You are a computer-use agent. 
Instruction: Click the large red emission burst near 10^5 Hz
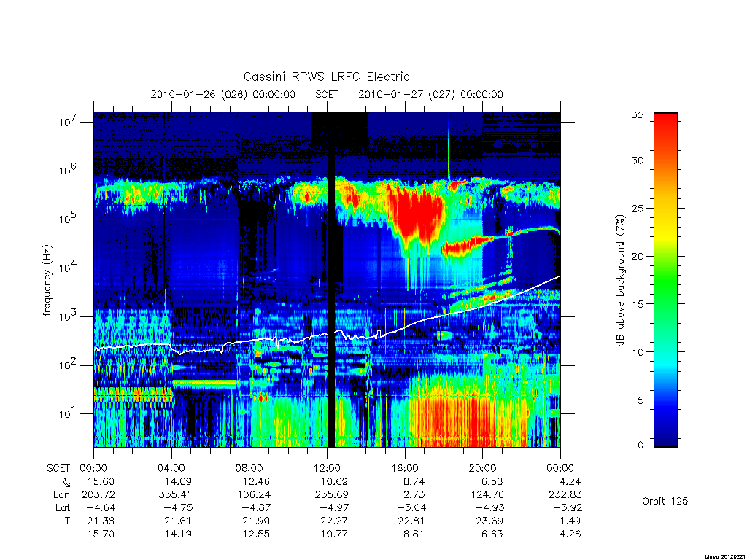click(415, 214)
